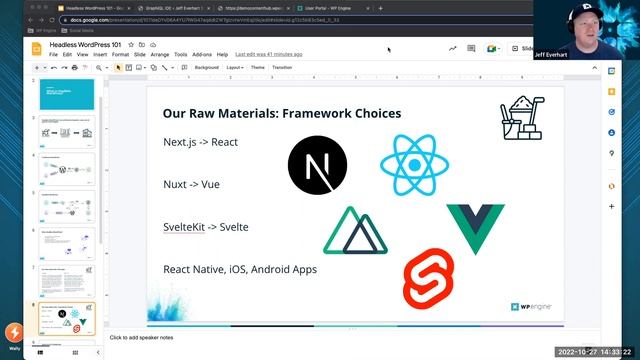This screenshot has width=640, height=360.
Task: Open the Contacts side panel icon
Action: [611, 133]
